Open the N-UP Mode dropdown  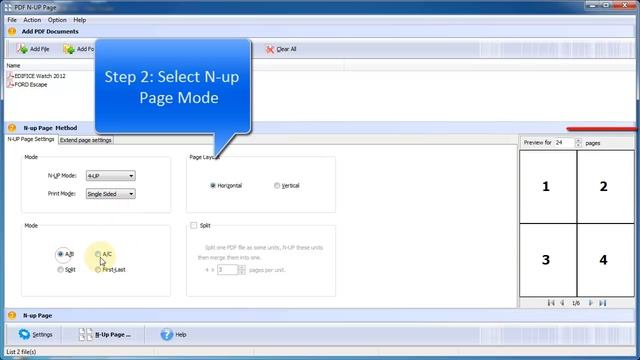[x=111, y=176]
